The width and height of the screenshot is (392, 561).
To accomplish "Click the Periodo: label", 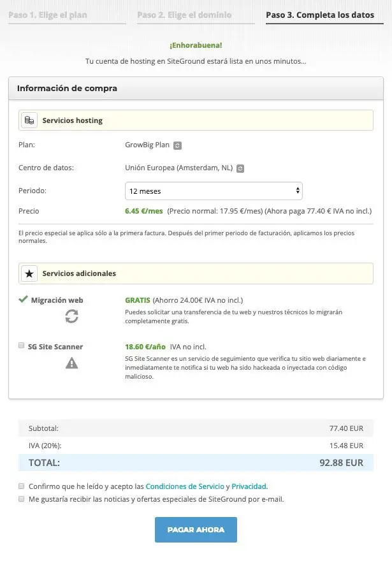I will (x=33, y=191).
